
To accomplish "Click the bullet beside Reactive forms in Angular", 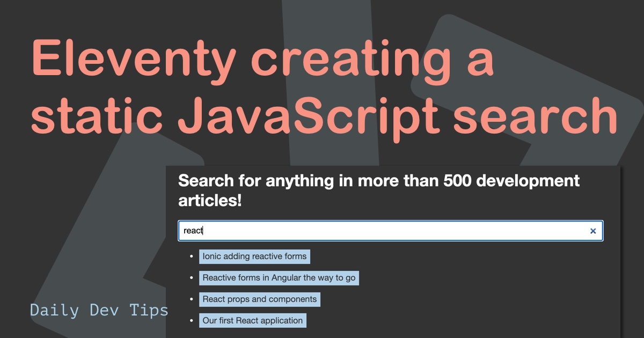I will (191, 278).
